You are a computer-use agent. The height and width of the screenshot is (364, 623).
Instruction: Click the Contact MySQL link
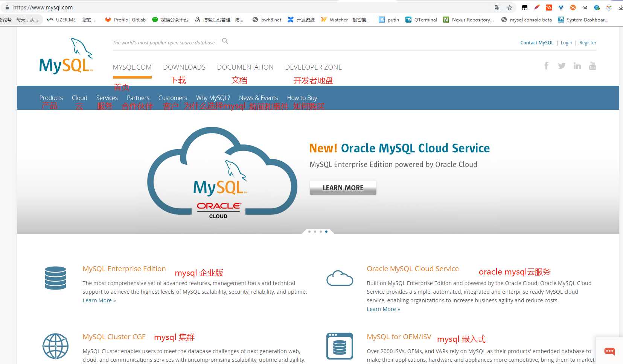[x=537, y=43]
